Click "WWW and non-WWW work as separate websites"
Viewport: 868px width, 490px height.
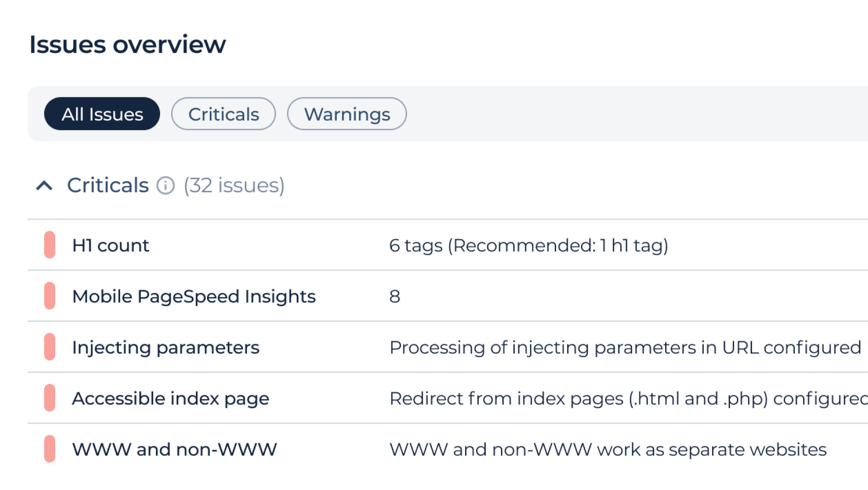608,450
